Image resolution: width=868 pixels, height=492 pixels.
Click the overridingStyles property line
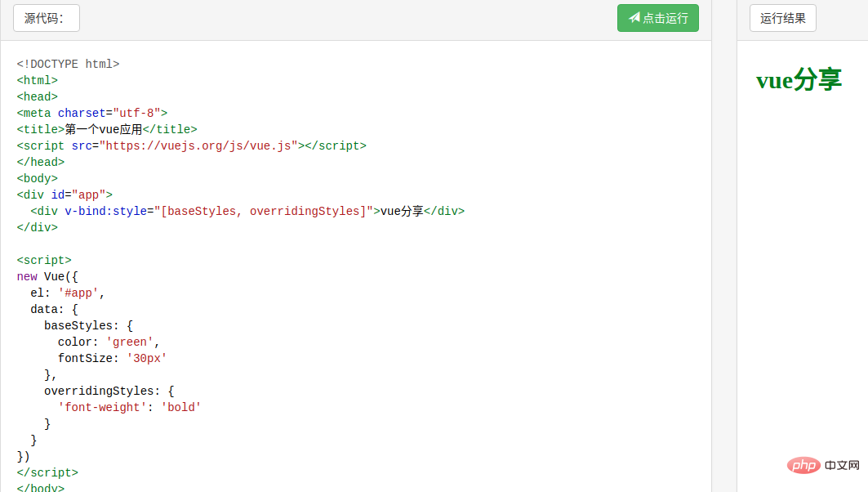click(109, 391)
